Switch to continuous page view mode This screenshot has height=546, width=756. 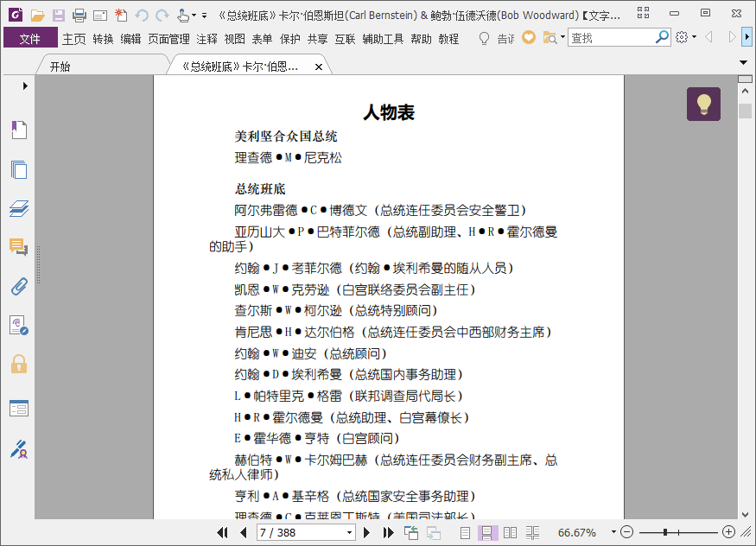point(487,533)
